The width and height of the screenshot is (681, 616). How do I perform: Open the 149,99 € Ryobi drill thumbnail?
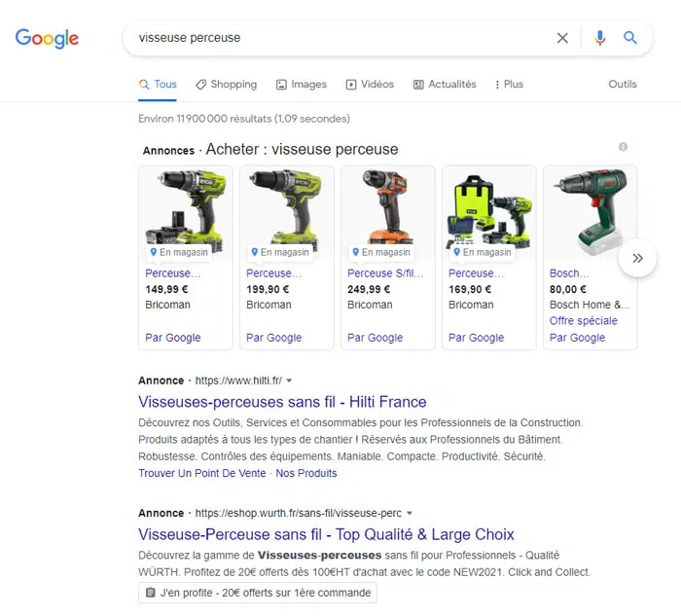coord(186,213)
